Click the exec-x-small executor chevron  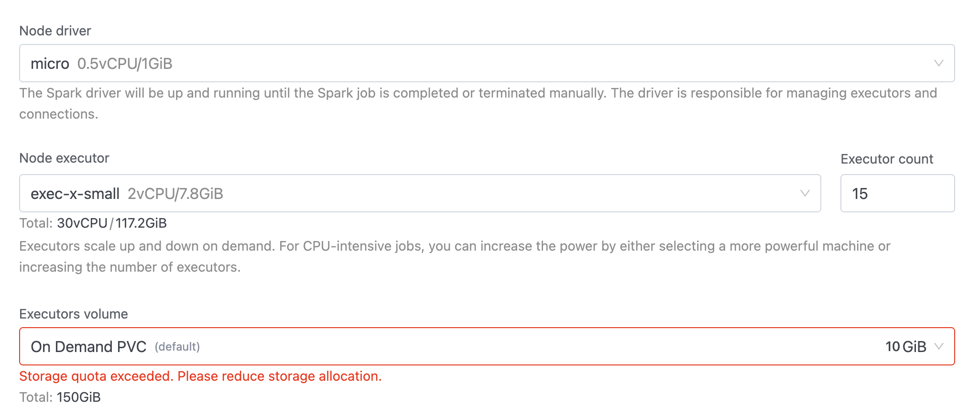coord(806,193)
